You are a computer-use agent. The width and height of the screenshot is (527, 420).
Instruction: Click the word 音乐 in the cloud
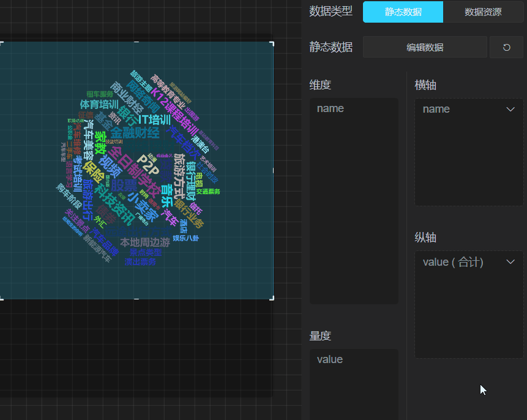click(167, 195)
